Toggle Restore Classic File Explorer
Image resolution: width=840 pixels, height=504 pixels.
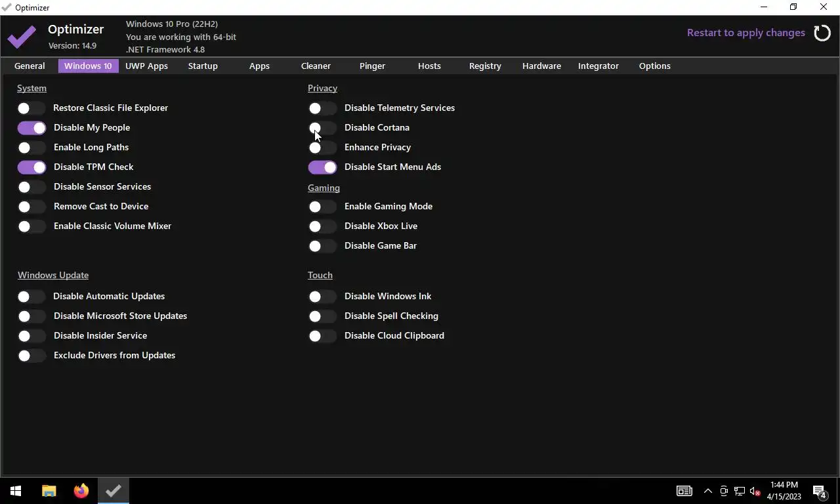(31, 108)
